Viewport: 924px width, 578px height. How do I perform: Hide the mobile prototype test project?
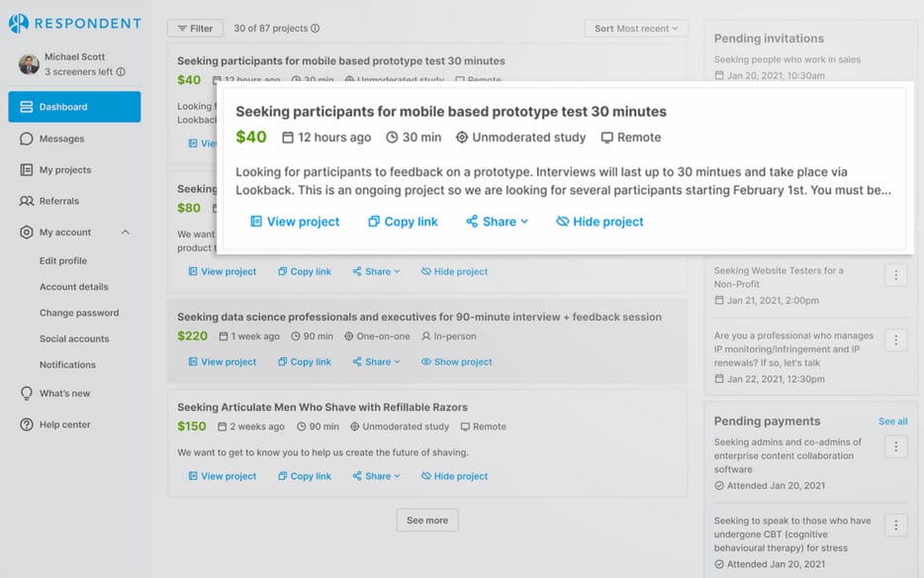pos(600,222)
